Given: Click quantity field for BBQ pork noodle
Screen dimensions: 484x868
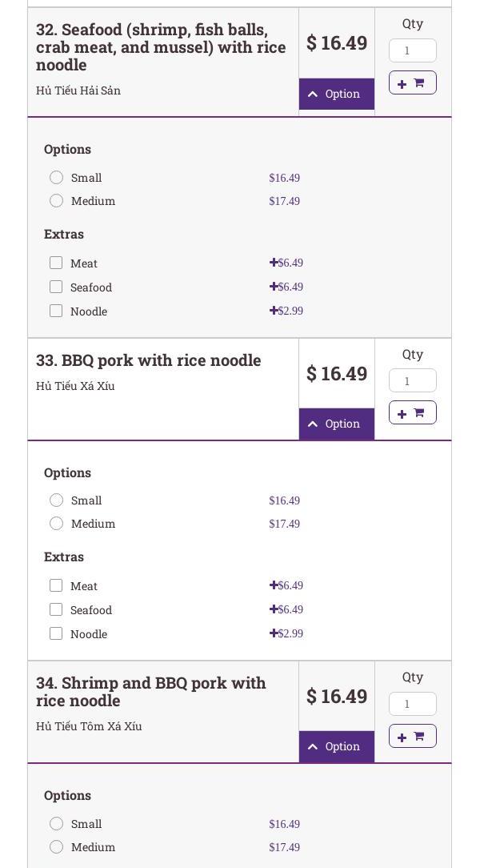Looking at the screenshot, I should click(412, 380).
